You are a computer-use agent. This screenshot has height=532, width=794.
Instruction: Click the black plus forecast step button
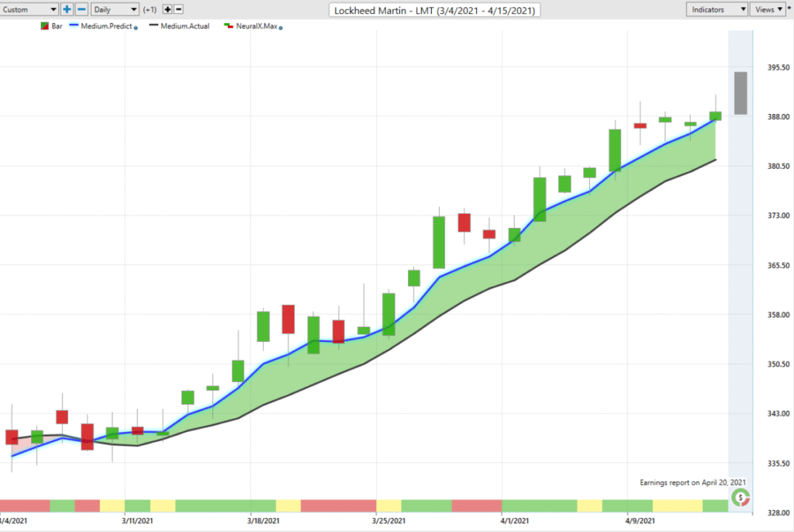(167, 9)
